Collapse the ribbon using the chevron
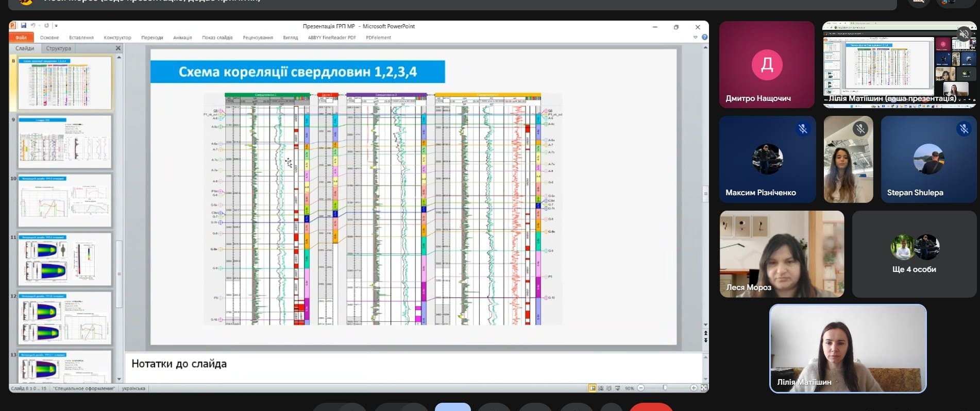 pos(695,38)
